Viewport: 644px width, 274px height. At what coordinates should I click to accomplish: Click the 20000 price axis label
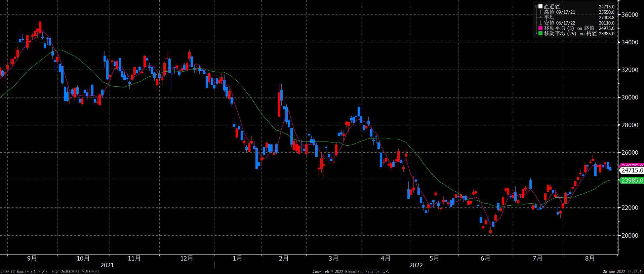tap(630, 235)
